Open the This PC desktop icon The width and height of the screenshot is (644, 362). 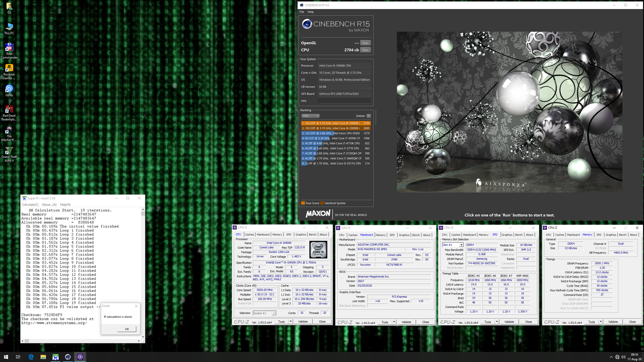(9, 28)
